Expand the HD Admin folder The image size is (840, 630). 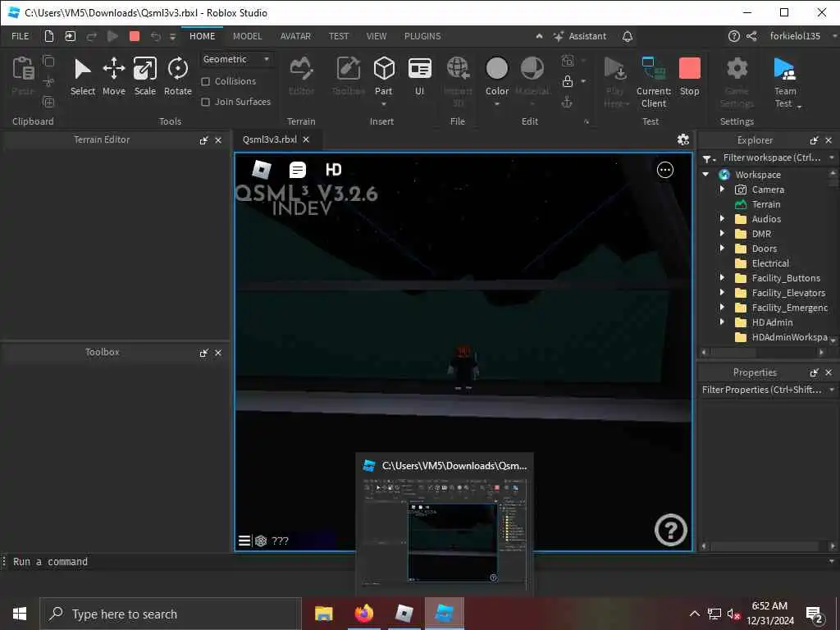point(722,322)
